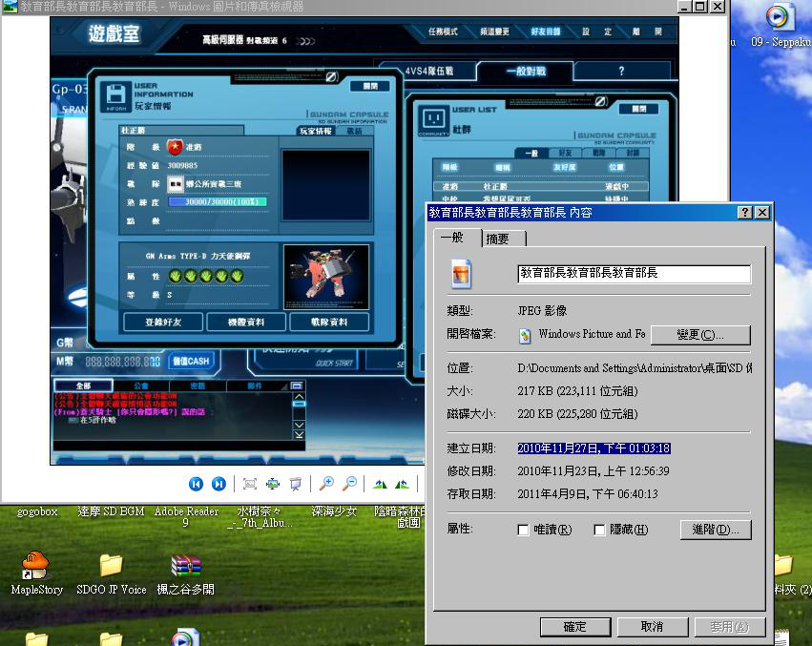812x646 pixels.
Task: Click the Windows Picture and Fax Viewer program icon
Action: point(525,336)
